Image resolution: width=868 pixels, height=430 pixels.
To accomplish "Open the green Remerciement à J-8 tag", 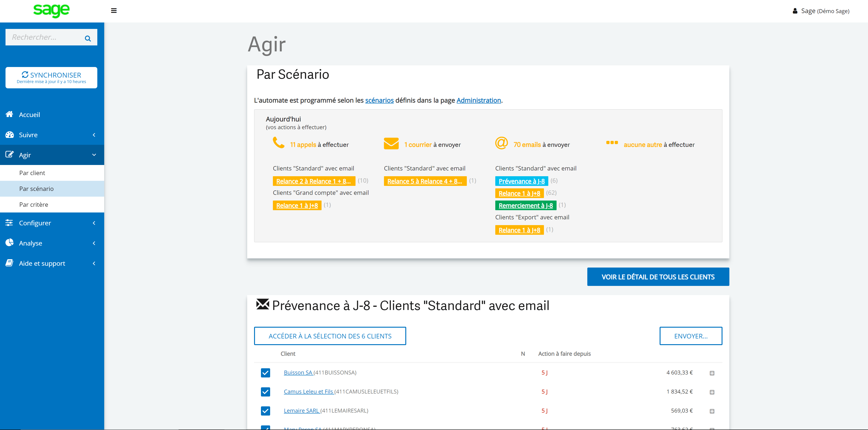I will 525,206.
